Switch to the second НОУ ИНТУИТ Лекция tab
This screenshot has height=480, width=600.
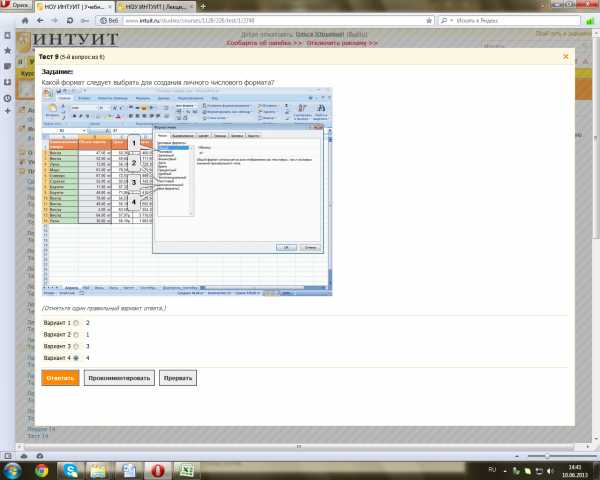[x=156, y=7]
